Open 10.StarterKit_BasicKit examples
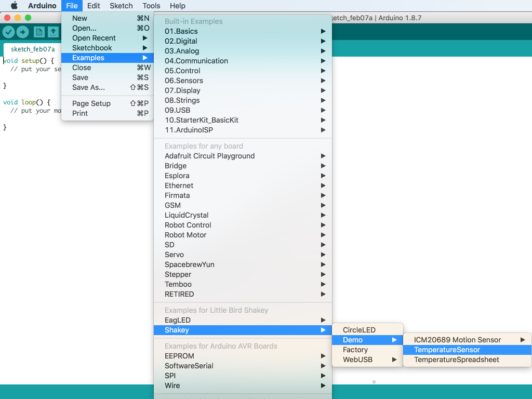 coord(243,120)
